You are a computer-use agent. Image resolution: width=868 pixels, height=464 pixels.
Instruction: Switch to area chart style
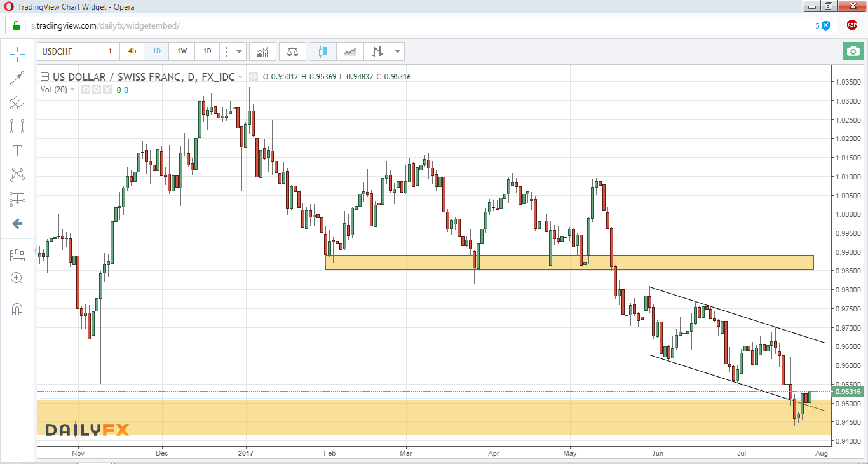349,51
